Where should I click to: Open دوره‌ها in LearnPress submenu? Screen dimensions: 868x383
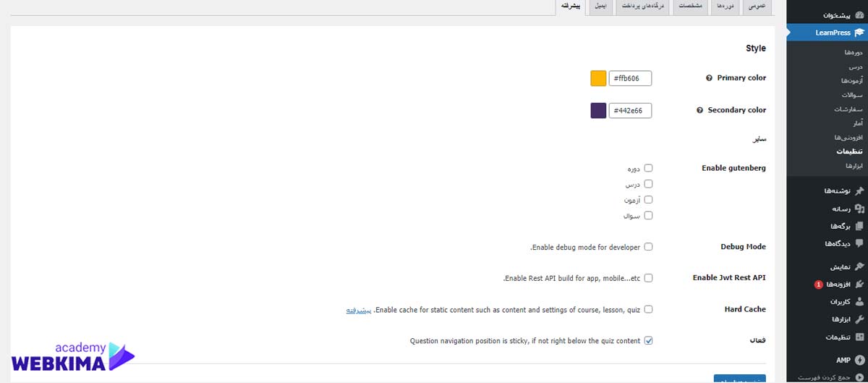854,53
